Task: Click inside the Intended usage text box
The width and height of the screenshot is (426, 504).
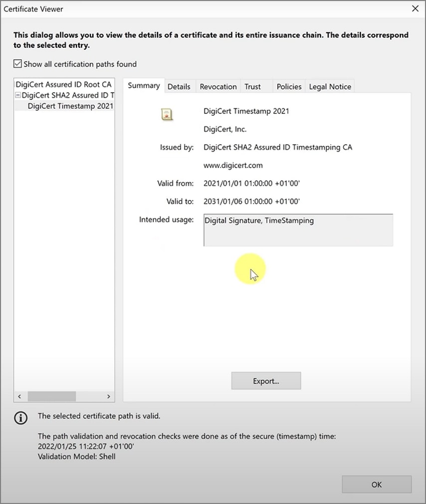Action: (x=298, y=230)
